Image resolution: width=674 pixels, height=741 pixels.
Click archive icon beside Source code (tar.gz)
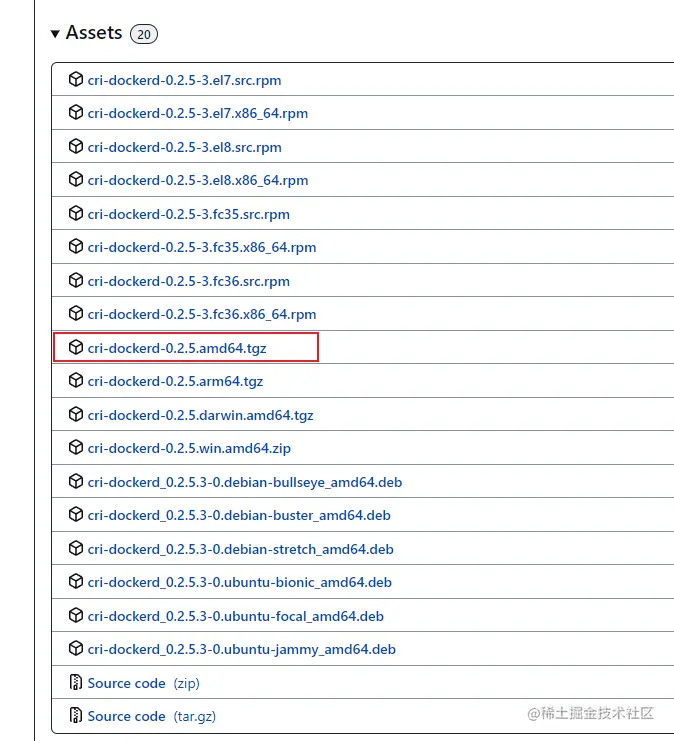(x=76, y=715)
